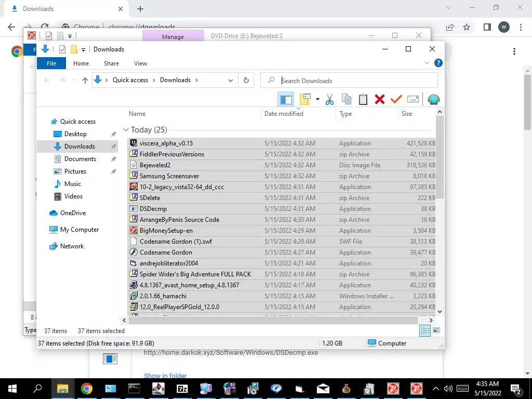Open the 7-Zip icon in taskbar
Image resolution: width=532 pixels, height=399 pixels.
(182, 389)
